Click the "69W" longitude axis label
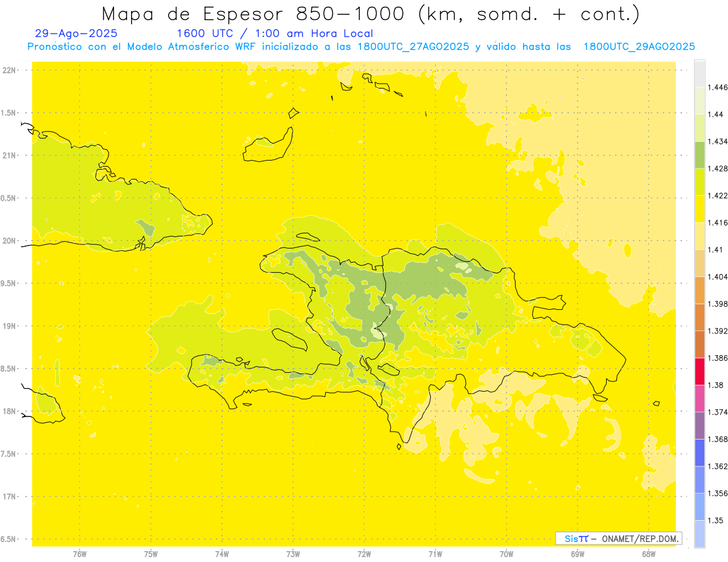 point(578,554)
